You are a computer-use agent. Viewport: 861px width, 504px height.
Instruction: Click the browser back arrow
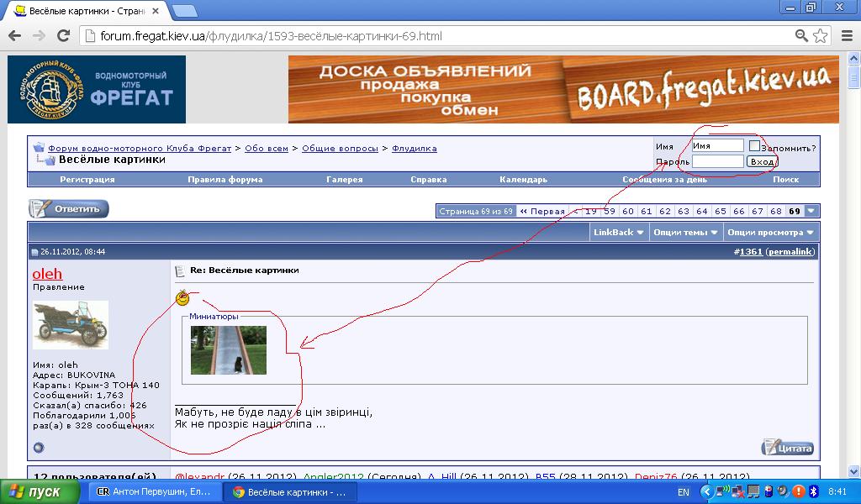15,36
